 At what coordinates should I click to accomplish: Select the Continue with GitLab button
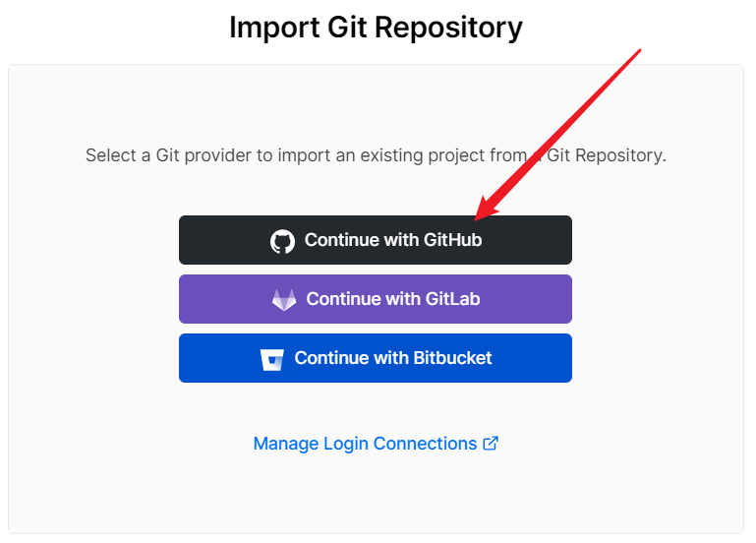[x=376, y=299]
